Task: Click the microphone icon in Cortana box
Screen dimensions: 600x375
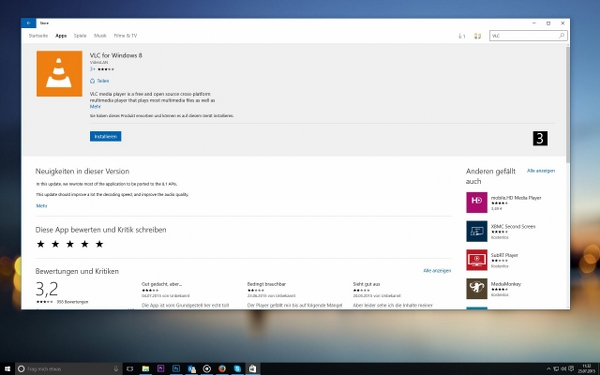Action: 116,369
